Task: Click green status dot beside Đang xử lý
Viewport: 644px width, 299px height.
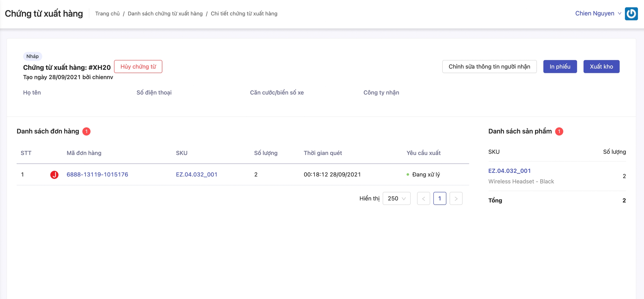Action: (408, 175)
